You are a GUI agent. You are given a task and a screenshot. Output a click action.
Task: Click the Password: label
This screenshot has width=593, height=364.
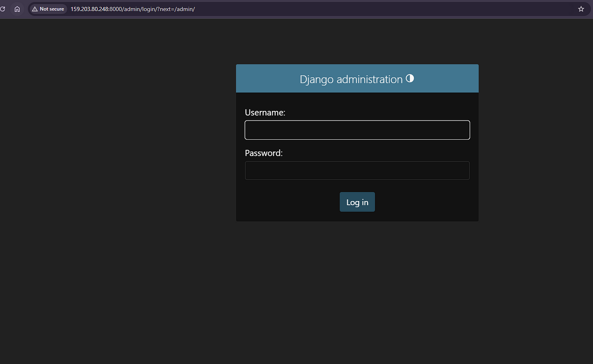264,153
